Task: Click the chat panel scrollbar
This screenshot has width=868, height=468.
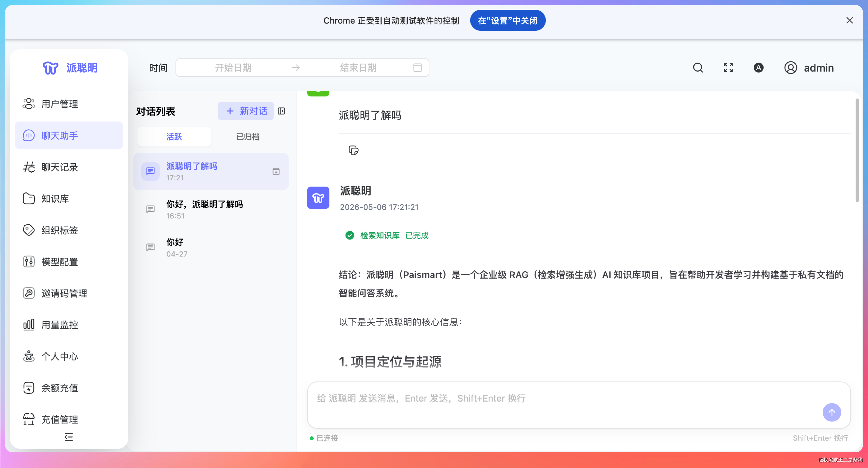Action: (x=857, y=150)
